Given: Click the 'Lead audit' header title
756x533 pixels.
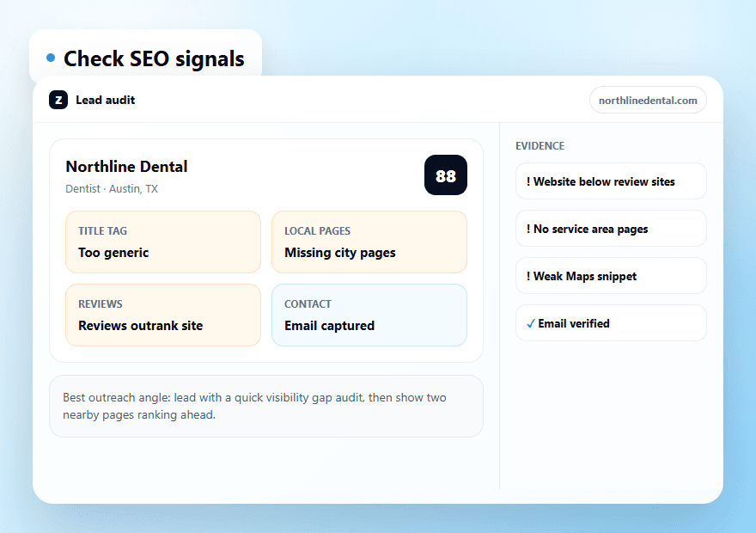Looking at the screenshot, I should point(105,100).
